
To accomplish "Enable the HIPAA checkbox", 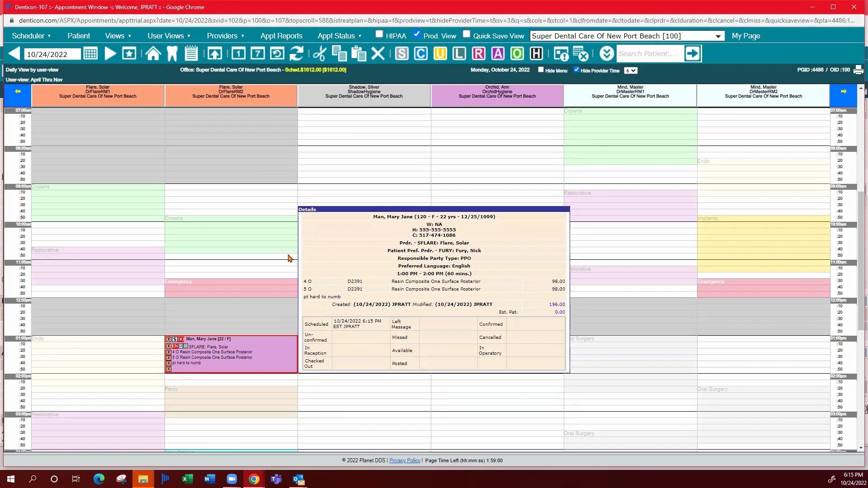I will click(x=379, y=34).
